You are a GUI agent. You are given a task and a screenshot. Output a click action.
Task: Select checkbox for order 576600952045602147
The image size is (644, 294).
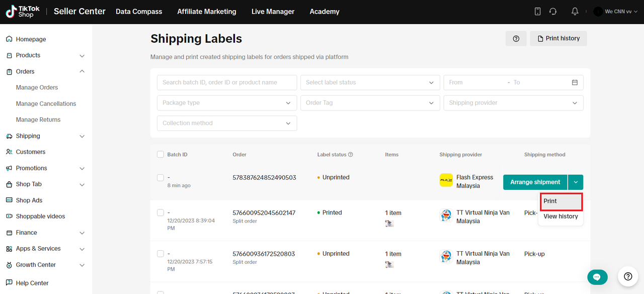click(160, 213)
